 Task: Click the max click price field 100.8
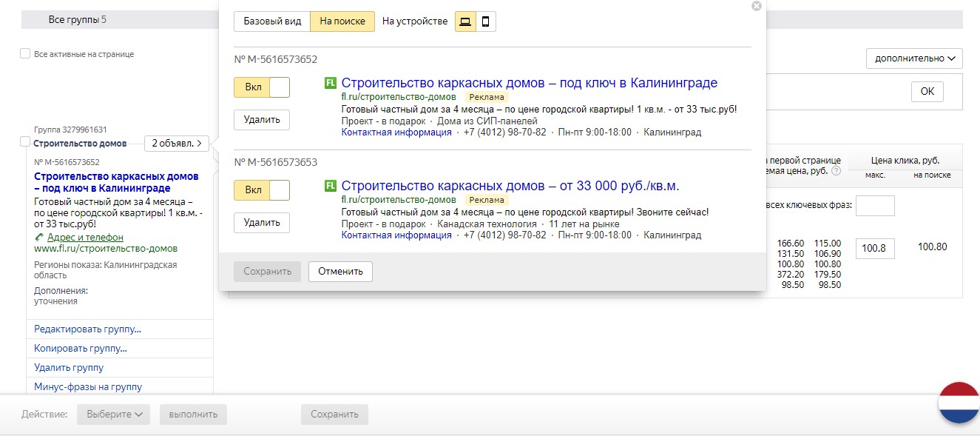(x=875, y=249)
